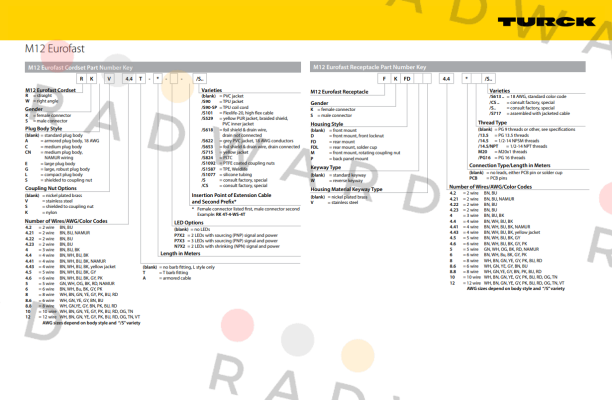
Task: Select the 'Length in Meters' heading
Action: 180,254
